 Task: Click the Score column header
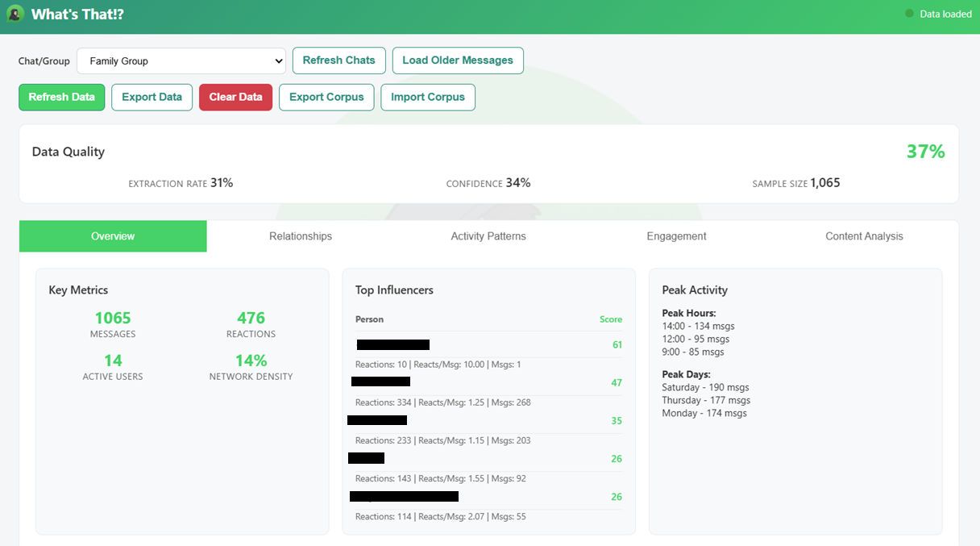610,319
